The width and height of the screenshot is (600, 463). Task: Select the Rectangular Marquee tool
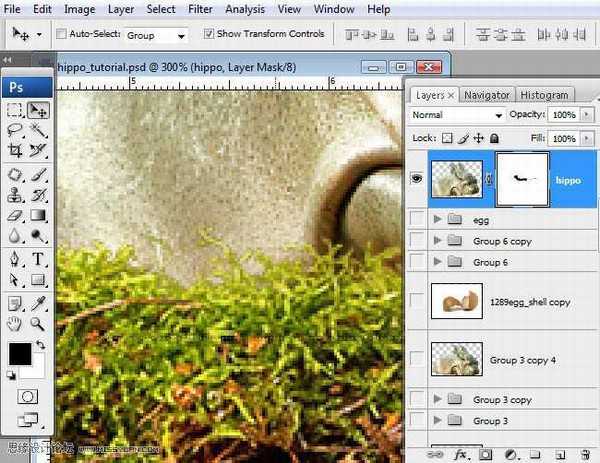click(15, 110)
